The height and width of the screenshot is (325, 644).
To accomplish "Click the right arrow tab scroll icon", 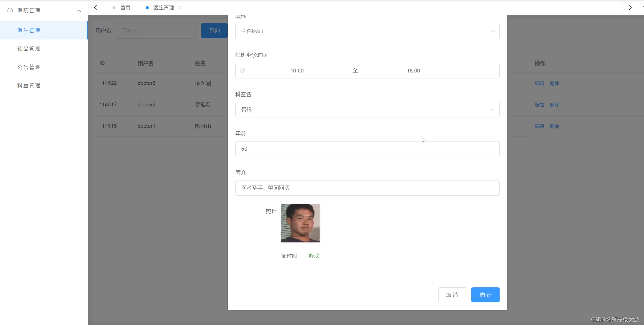I will (x=630, y=8).
